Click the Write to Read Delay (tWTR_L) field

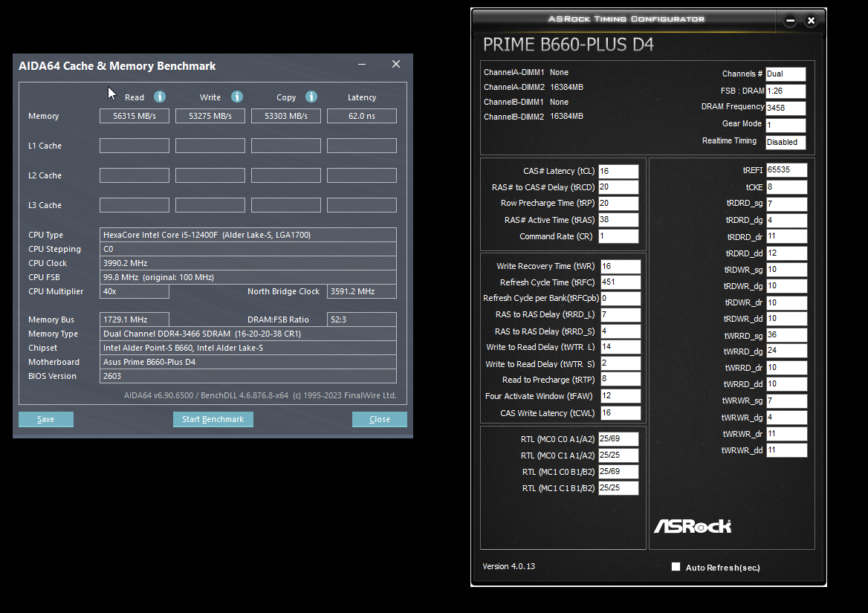pyautogui.click(x=621, y=348)
